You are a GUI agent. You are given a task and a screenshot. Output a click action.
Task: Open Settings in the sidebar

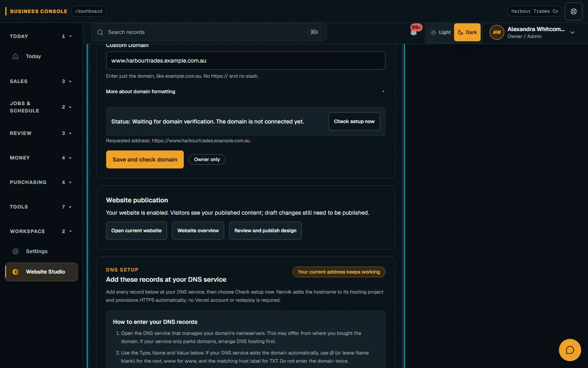click(41, 251)
